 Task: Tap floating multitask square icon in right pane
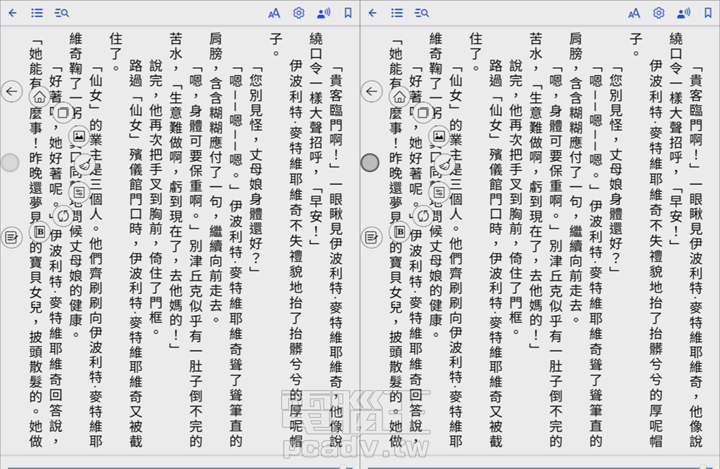point(421,112)
